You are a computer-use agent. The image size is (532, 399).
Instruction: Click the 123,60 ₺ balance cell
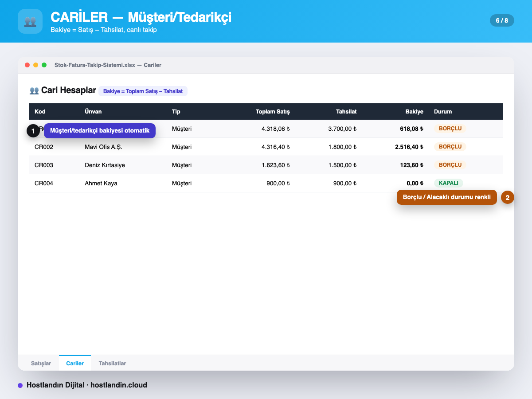(411, 165)
